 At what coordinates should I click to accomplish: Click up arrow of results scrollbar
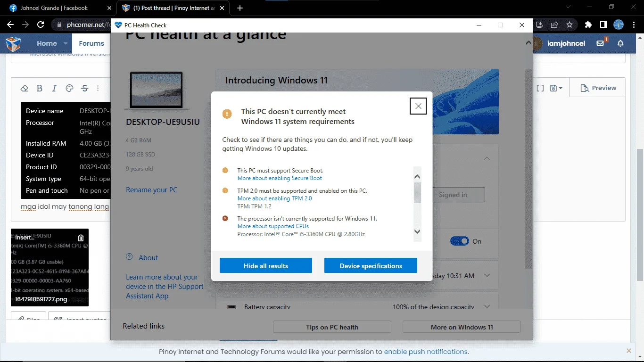pos(417,176)
